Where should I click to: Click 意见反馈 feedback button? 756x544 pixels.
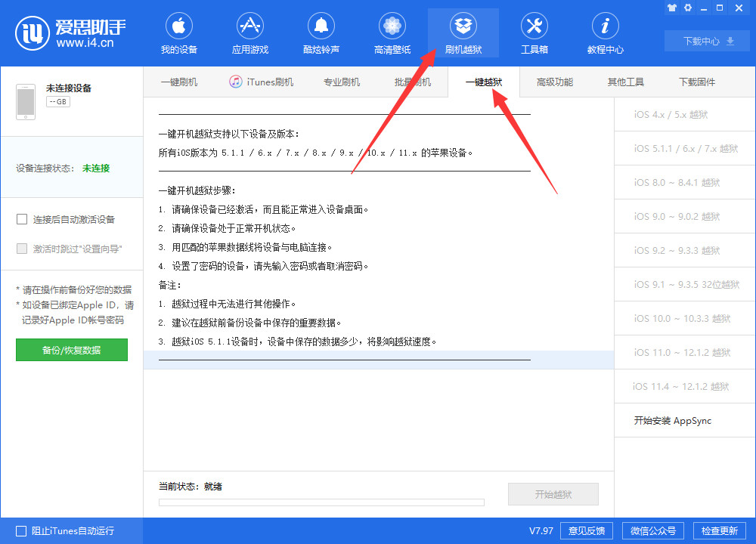click(587, 530)
